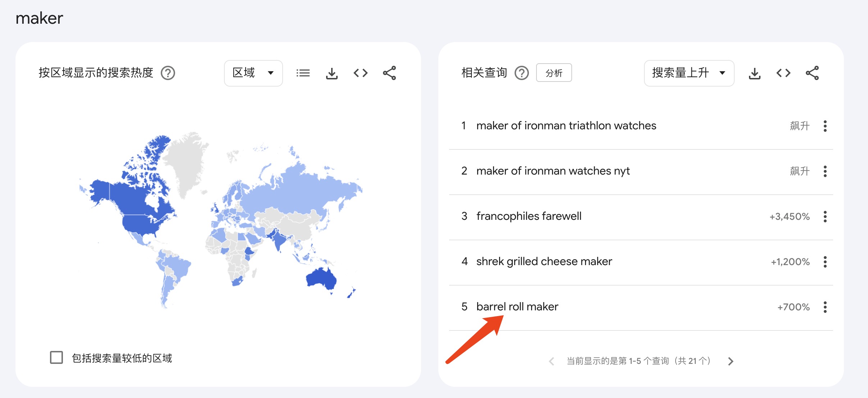This screenshot has width=868, height=398.
Task: Click the 分析 button
Action: (x=554, y=73)
